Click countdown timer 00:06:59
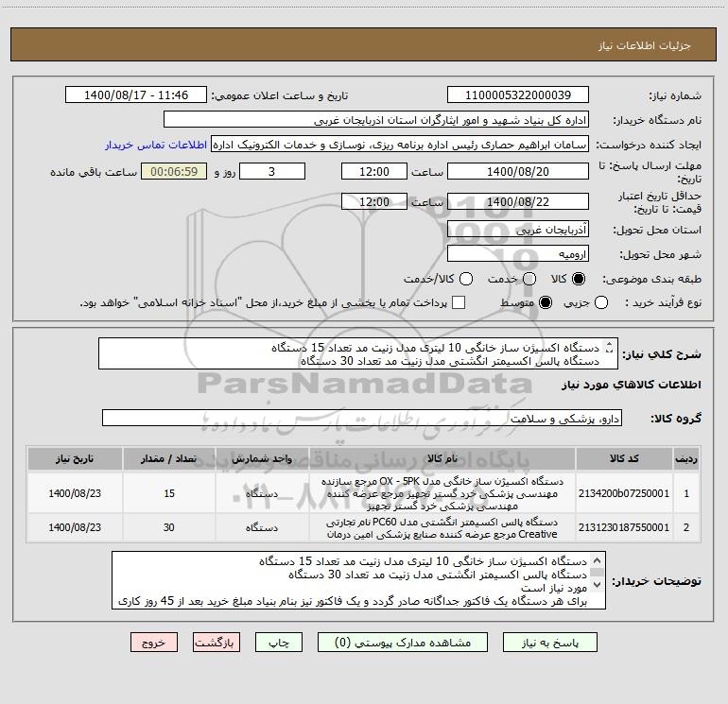Screen dimensions: 728x704 click(174, 171)
